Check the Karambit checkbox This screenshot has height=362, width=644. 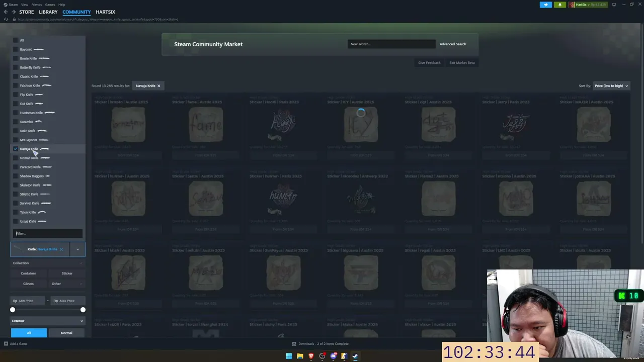[x=16, y=122]
